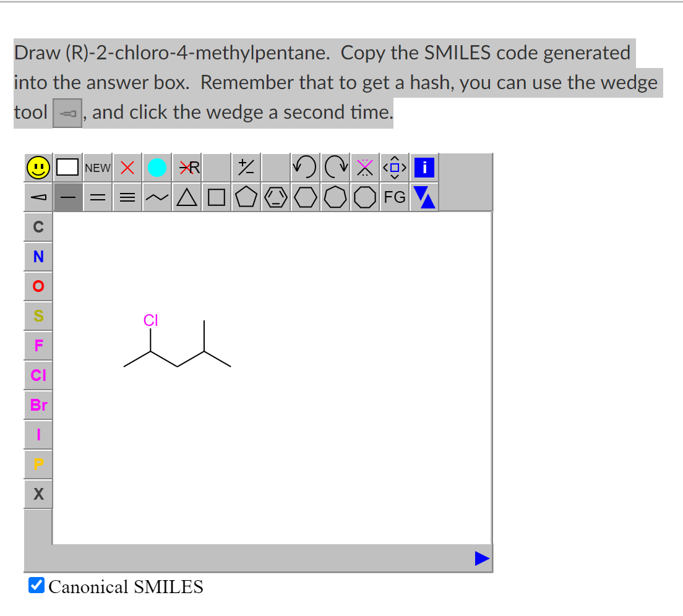The width and height of the screenshot is (683, 616).
Task: Select the double bond tool
Action: (x=97, y=197)
